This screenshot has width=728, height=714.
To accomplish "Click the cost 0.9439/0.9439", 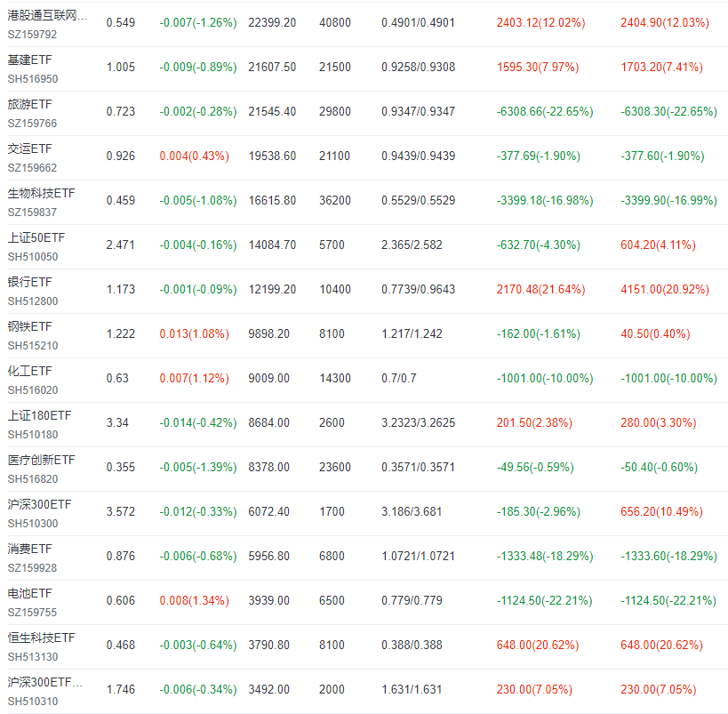I will tap(419, 156).
